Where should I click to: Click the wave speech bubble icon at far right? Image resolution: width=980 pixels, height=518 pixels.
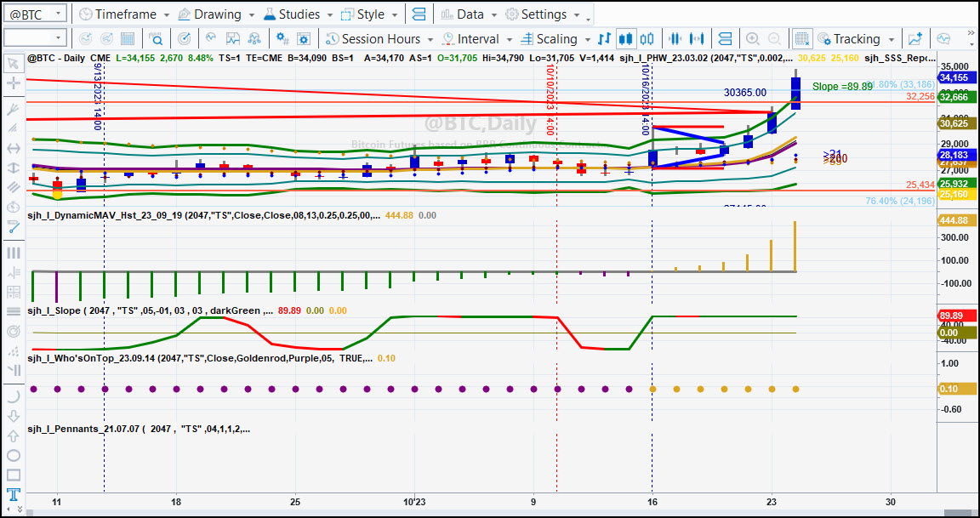943,39
